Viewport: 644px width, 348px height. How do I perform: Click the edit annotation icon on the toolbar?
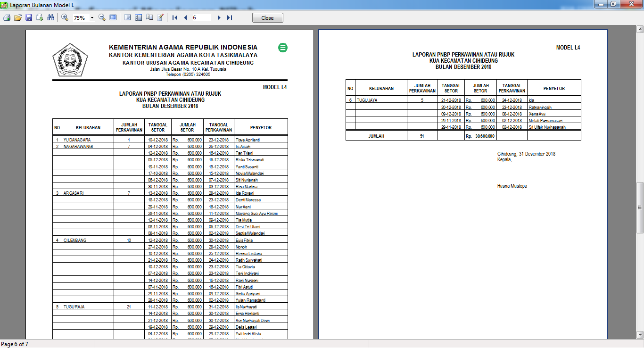pos(160,17)
